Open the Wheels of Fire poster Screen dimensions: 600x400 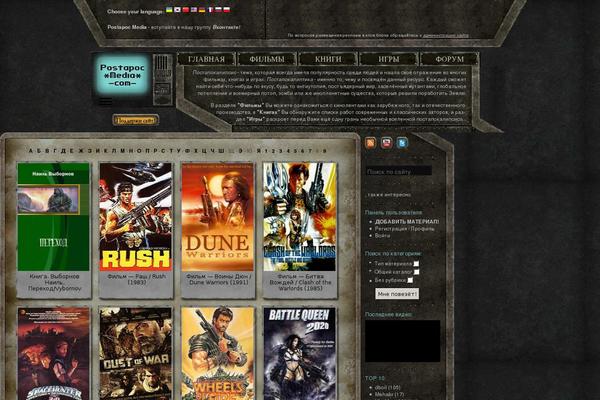coord(217,354)
